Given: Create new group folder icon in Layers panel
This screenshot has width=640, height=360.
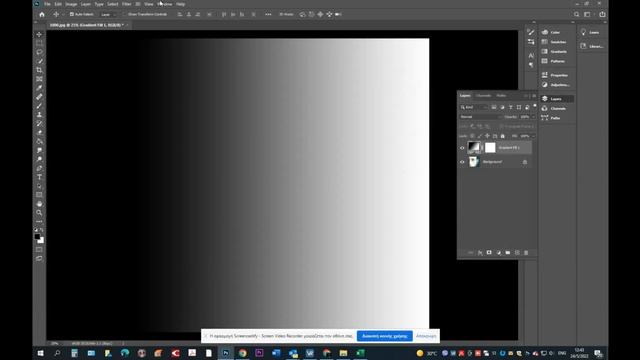Looking at the screenshot, I should click(508, 253).
